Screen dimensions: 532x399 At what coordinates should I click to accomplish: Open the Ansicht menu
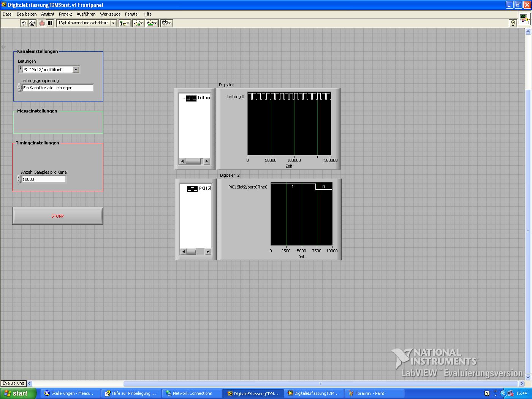coord(48,14)
